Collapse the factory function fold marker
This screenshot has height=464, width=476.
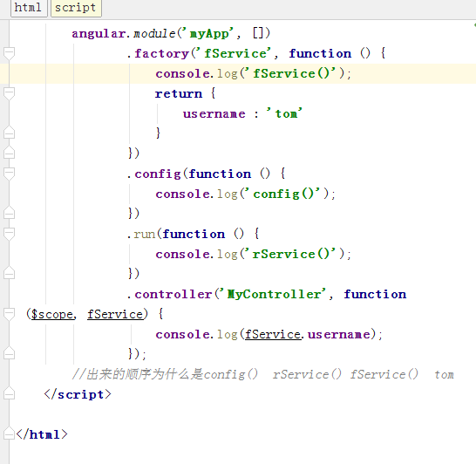[x=9, y=53]
